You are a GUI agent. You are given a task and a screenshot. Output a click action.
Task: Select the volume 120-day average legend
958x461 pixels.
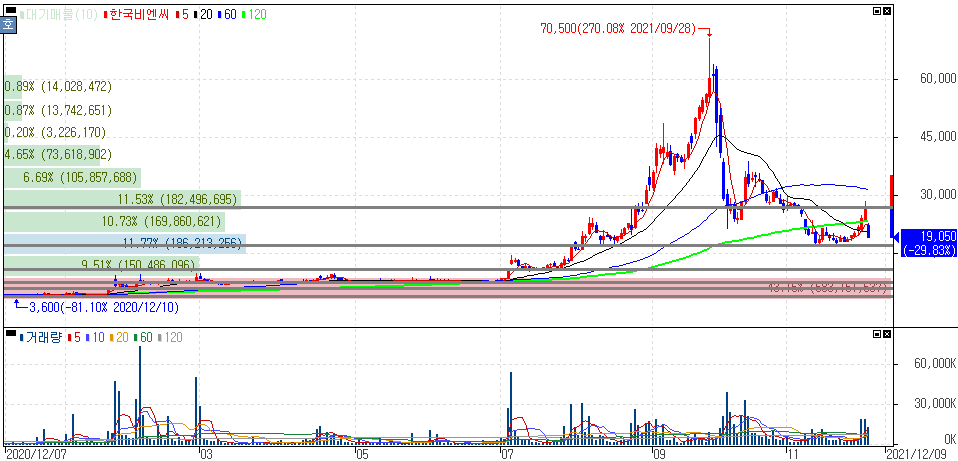coord(170,337)
